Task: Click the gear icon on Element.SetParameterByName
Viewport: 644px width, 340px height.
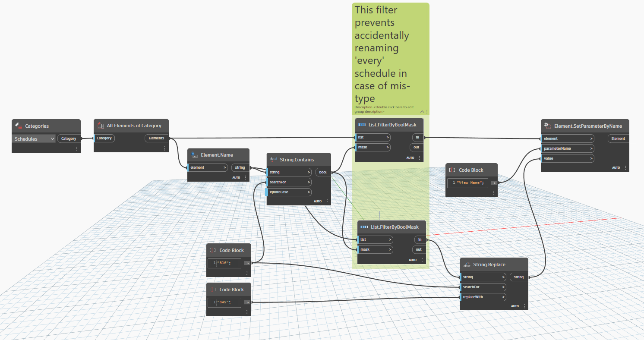Action: click(547, 126)
